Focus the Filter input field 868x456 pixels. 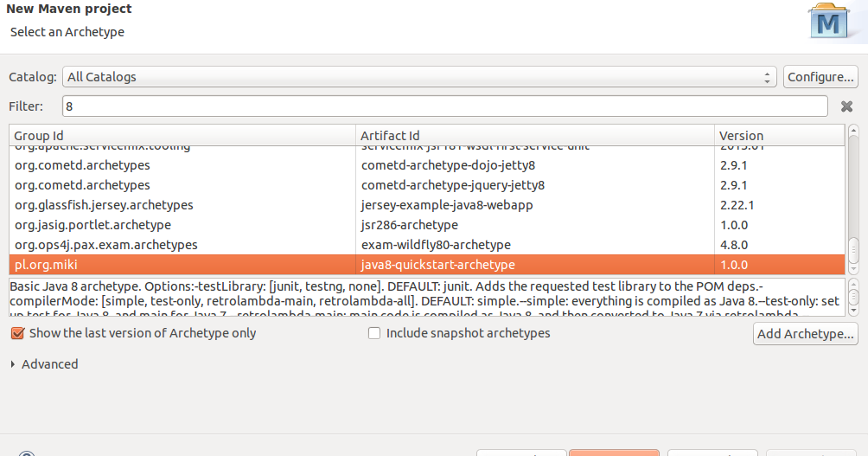click(x=445, y=106)
